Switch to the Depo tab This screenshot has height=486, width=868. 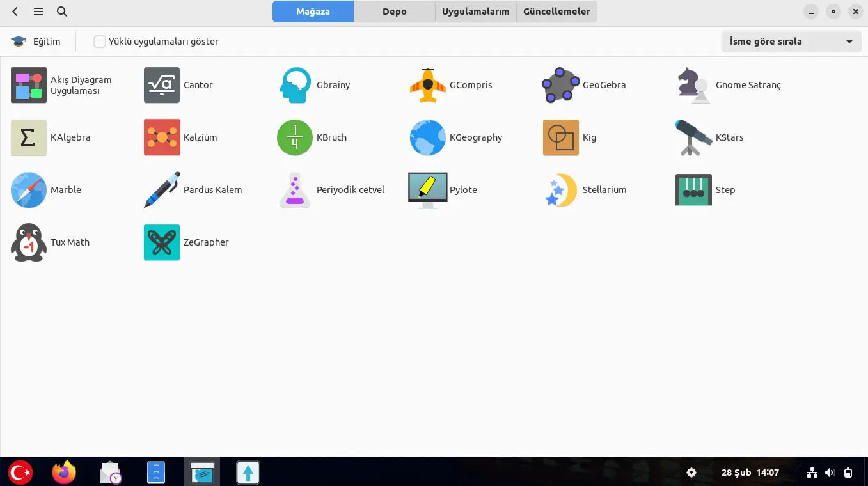(x=395, y=12)
